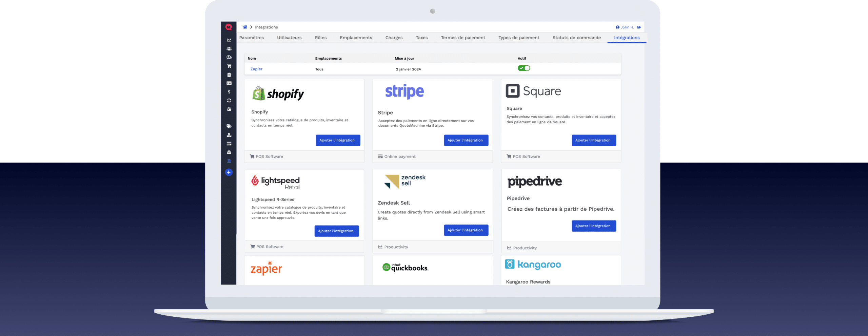Image resolution: width=868 pixels, height=336 pixels.
Task: Click 'POS Software' label under Lightspeed
Action: [x=270, y=247]
